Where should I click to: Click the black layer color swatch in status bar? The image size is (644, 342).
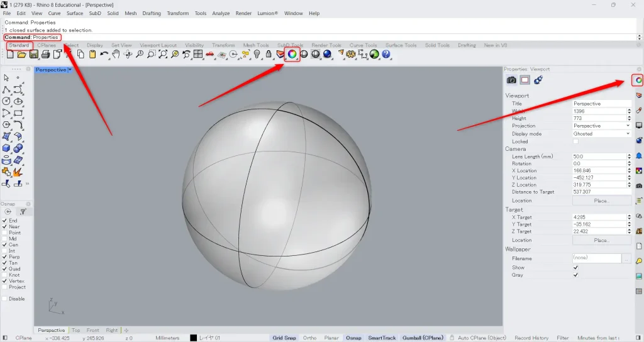click(x=194, y=338)
